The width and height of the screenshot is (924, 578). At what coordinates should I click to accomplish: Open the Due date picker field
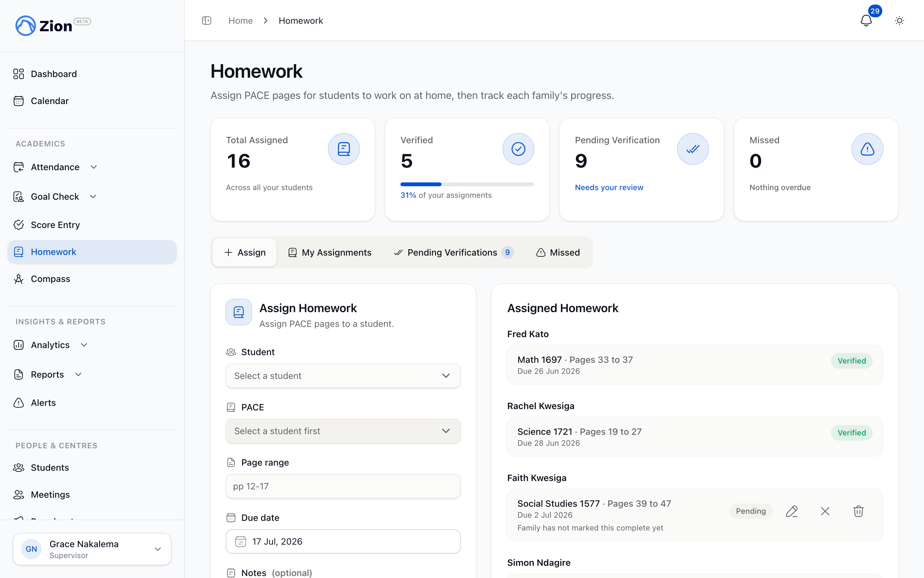[x=343, y=541]
